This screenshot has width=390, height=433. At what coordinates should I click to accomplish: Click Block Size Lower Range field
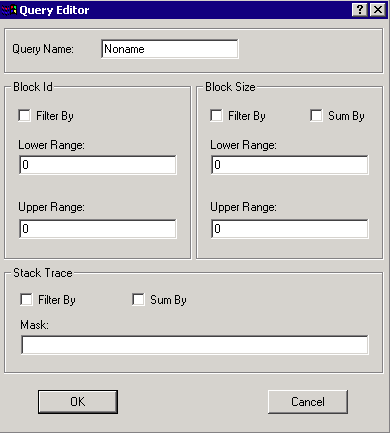(290, 165)
